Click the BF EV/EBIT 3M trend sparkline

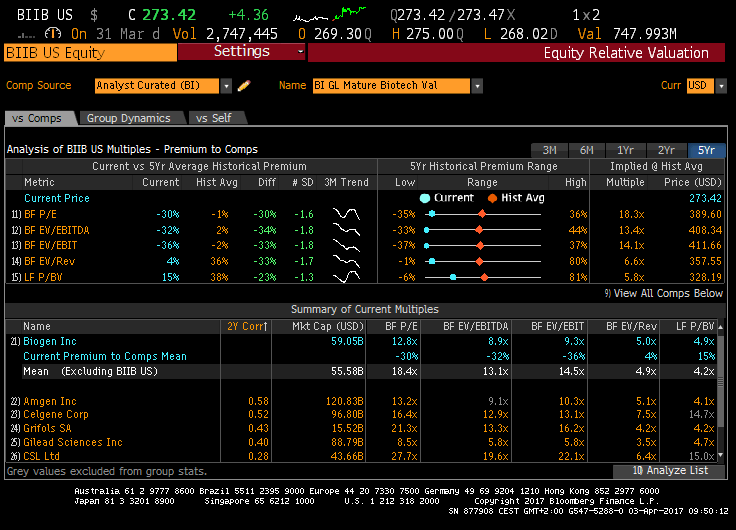(x=346, y=246)
